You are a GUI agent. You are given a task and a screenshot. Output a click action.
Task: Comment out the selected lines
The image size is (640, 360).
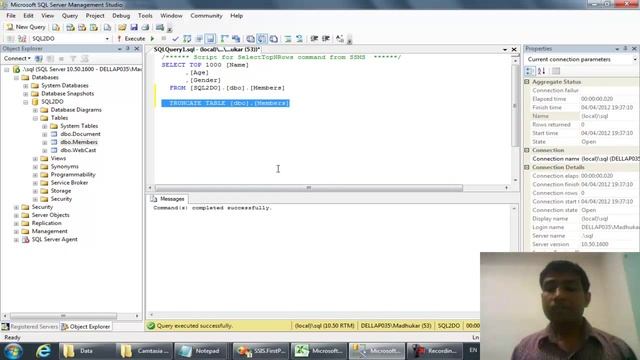coord(288,39)
